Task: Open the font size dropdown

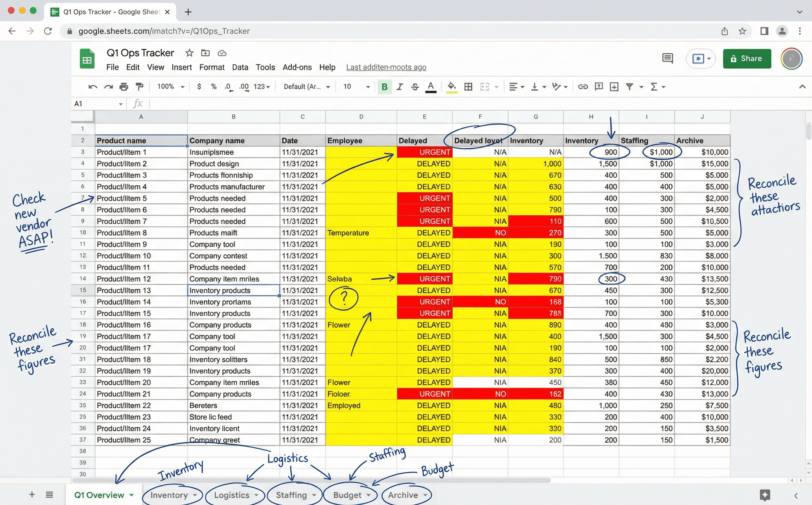Action: (x=356, y=87)
